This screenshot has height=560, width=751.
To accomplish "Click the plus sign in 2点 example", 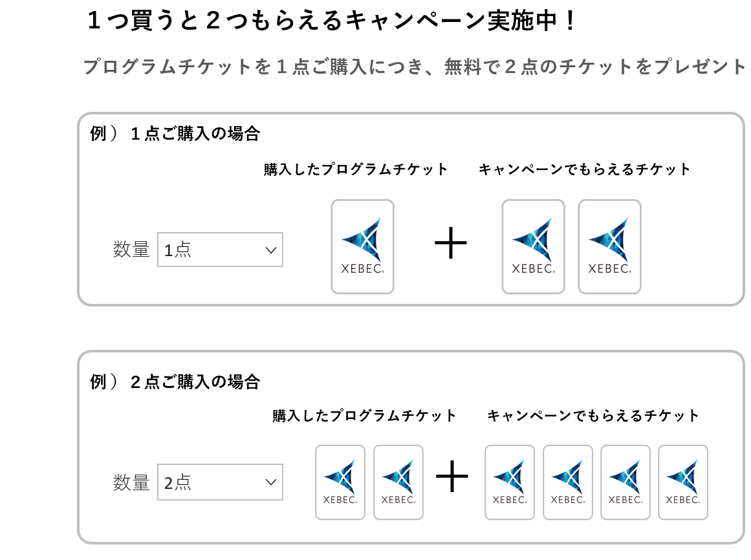I will click(452, 476).
